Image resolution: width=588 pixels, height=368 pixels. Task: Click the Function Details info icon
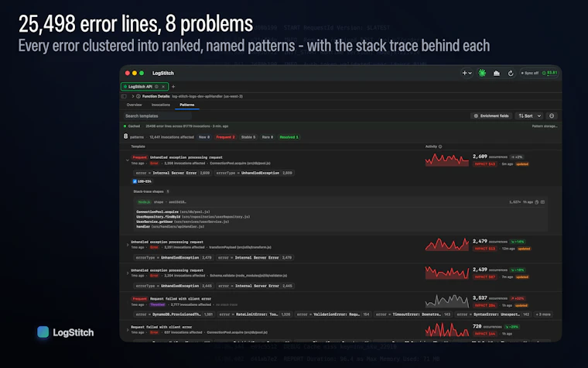pyautogui.click(x=138, y=97)
